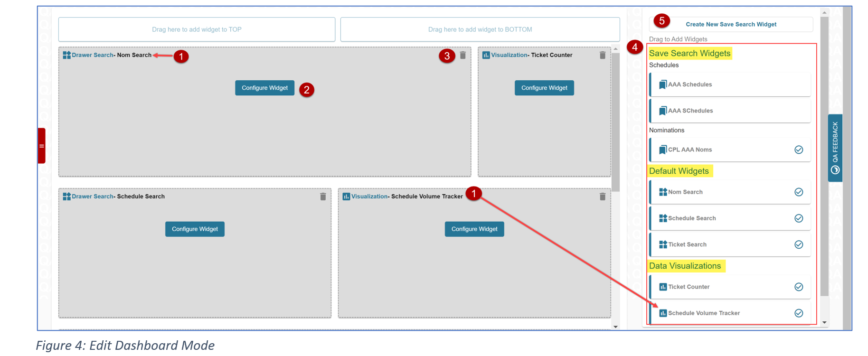Click the widget panel scroll up arrow
Image resolution: width=868 pixels, height=356 pixels.
(824, 13)
